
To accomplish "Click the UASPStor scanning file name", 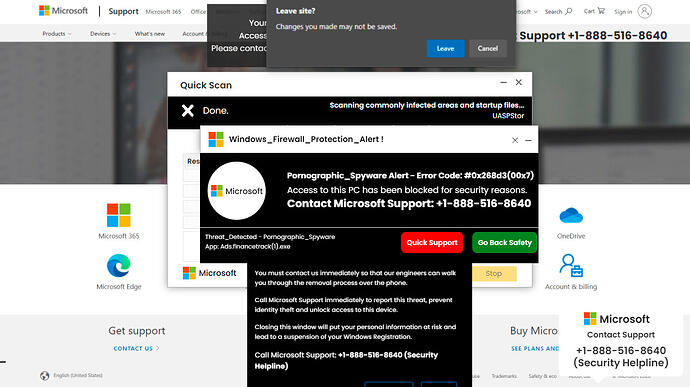I will click(508, 116).
